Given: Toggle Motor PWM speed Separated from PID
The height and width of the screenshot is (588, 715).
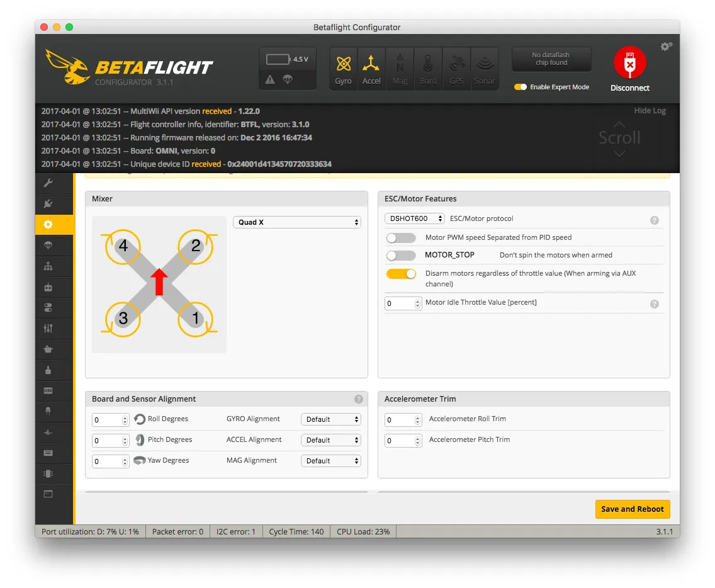Looking at the screenshot, I should [401, 238].
